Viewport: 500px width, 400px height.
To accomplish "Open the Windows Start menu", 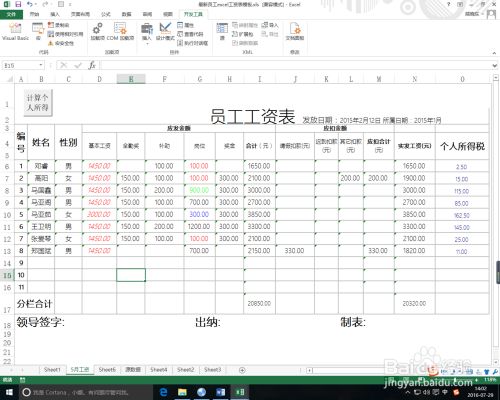I will click(9, 392).
